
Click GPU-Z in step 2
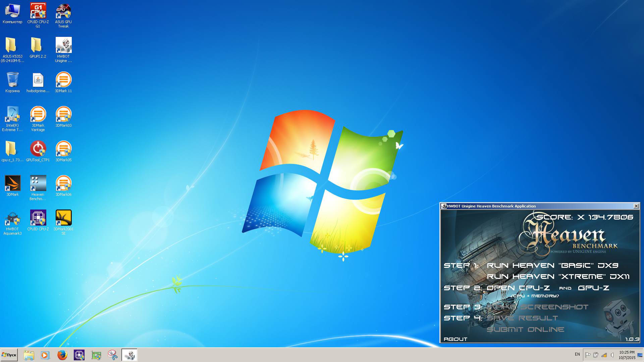(x=594, y=288)
